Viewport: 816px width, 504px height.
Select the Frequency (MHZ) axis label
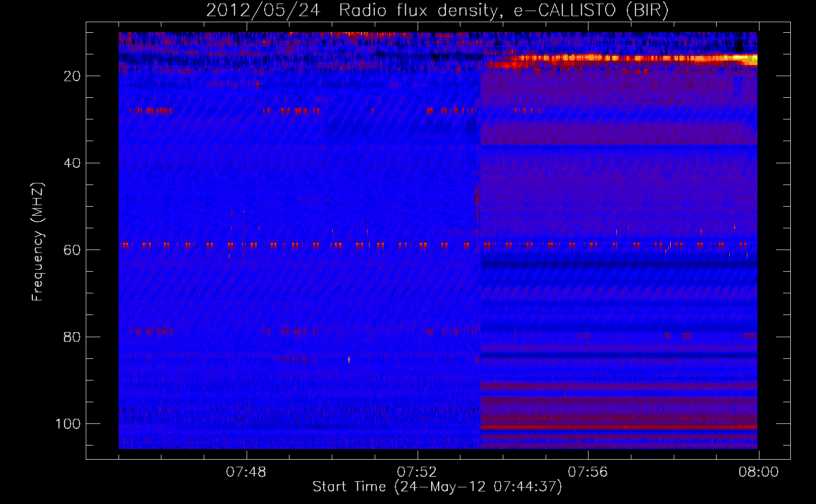[38, 242]
